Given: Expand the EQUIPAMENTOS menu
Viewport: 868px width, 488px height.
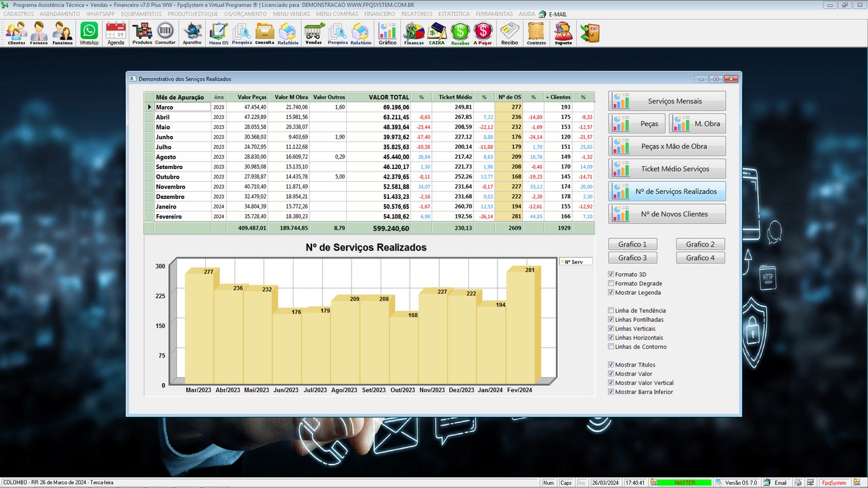Looking at the screenshot, I should (x=141, y=14).
